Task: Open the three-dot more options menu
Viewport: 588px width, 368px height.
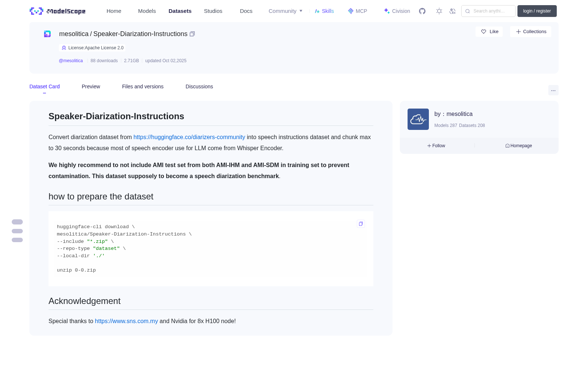Action: click(x=553, y=90)
